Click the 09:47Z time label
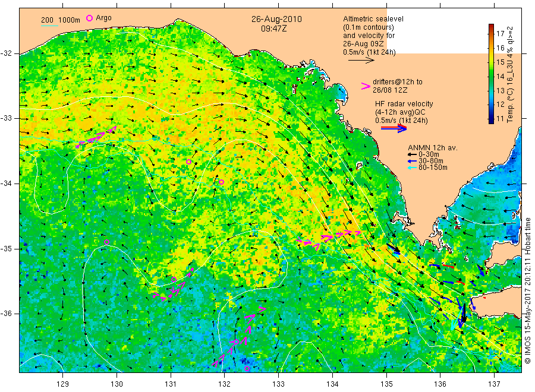Screen dimensions: 535x392 (x=273, y=29)
